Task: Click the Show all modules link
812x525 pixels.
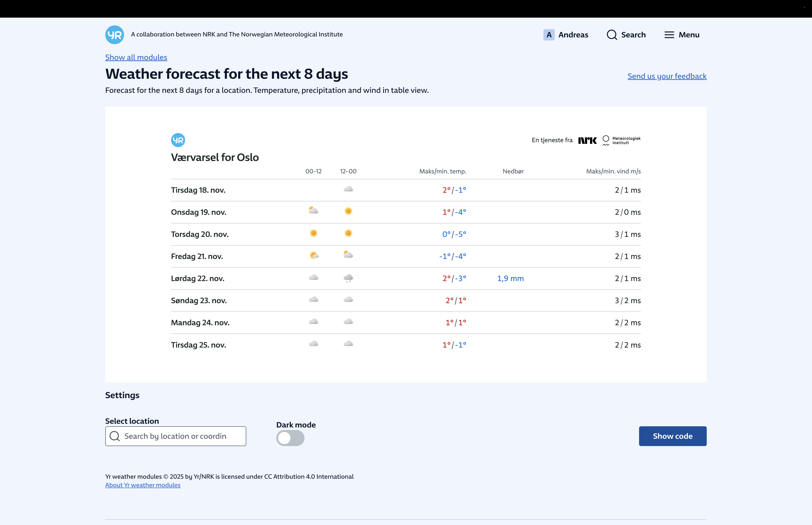Action: (136, 57)
